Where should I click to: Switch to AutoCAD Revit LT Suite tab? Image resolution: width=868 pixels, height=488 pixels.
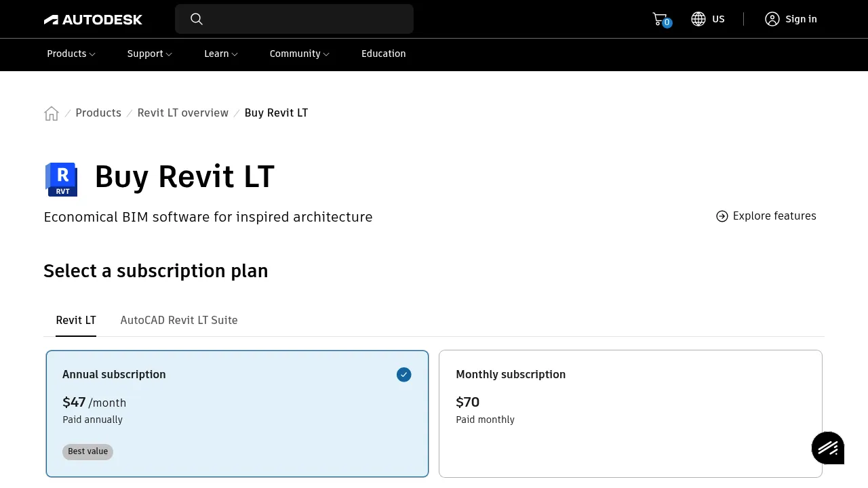click(x=179, y=321)
